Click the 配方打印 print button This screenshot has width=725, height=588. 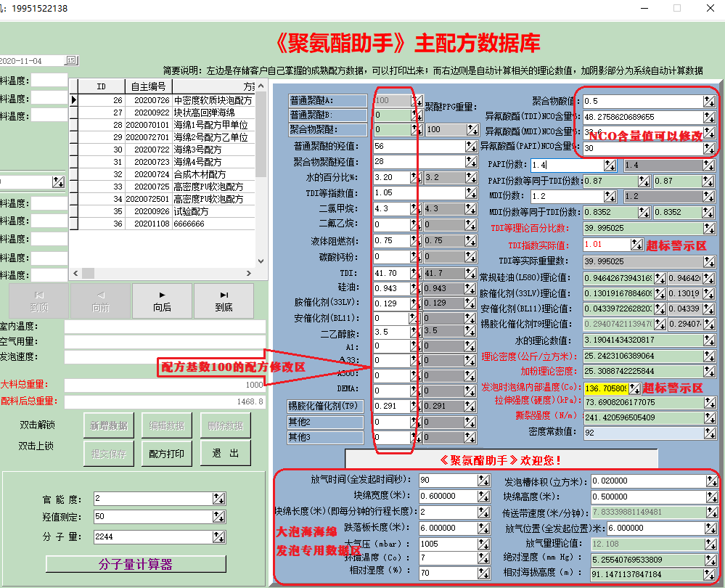[x=166, y=454]
